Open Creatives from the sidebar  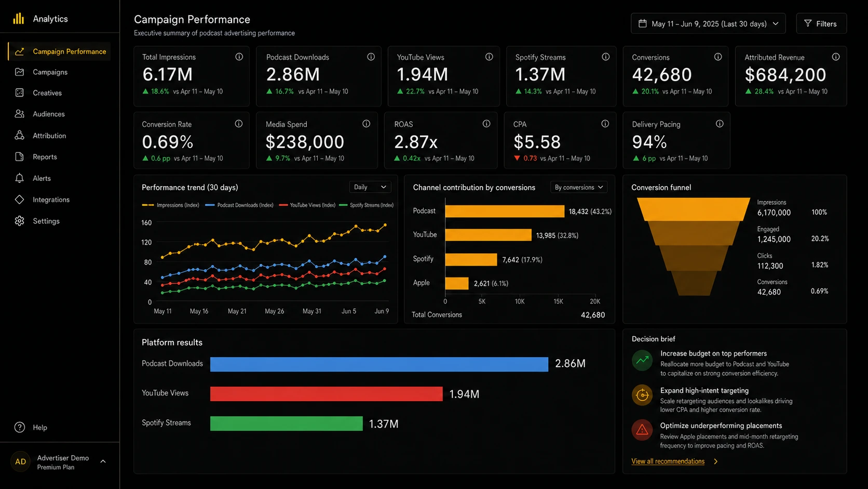47,93
